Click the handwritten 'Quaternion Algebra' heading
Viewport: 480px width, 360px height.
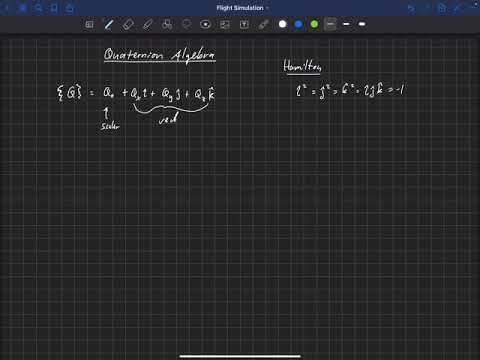(160, 55)
